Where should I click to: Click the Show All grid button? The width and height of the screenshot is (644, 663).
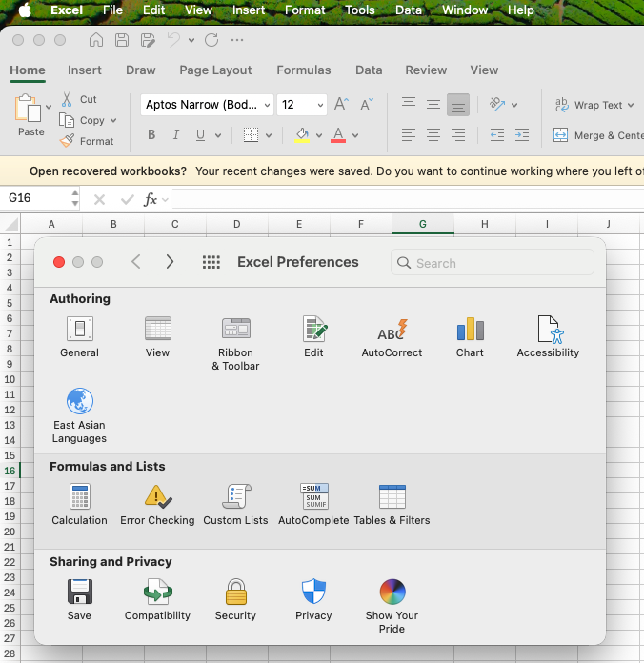(211, 262)
